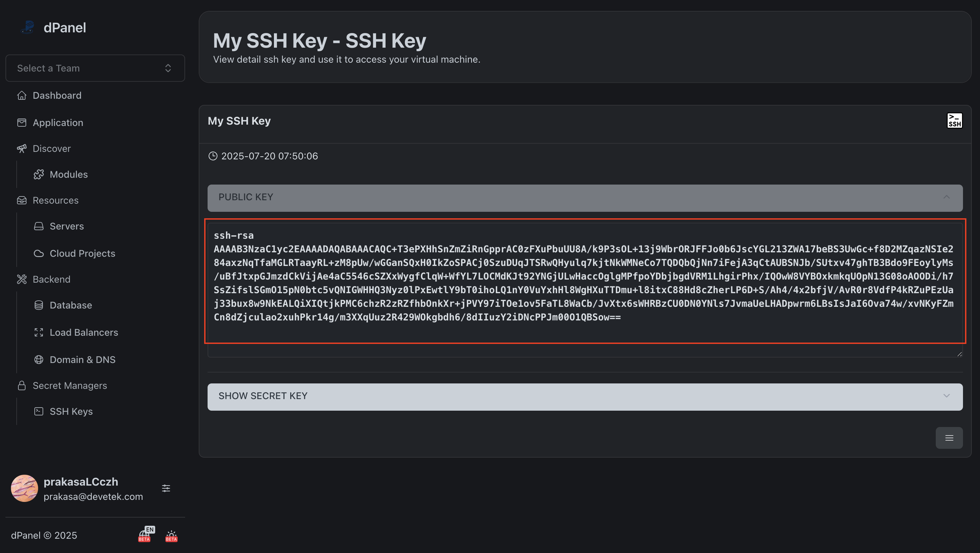Open the Application menu item
The height and width of the screenshot is (553, 980).
point(58,123)
